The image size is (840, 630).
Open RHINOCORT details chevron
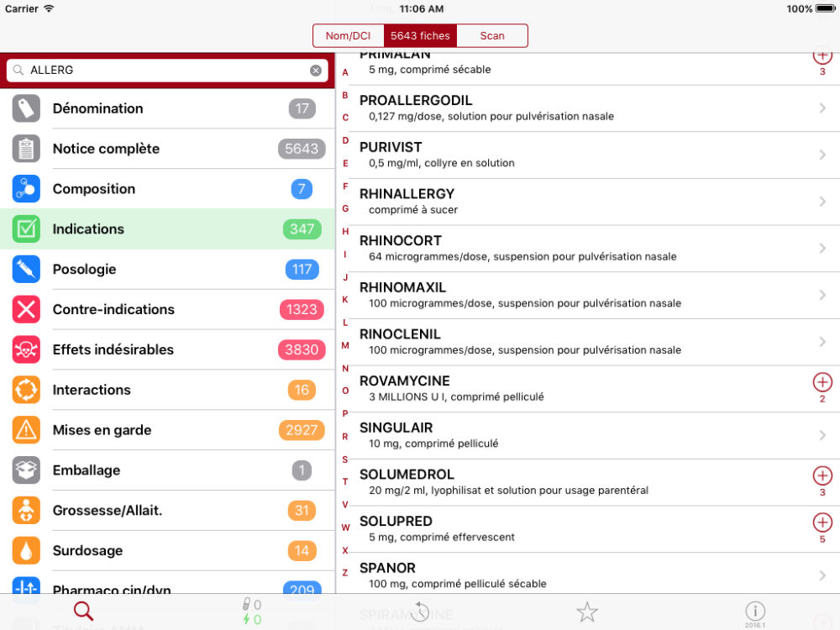pyautogui.click(x=822, y=248)
